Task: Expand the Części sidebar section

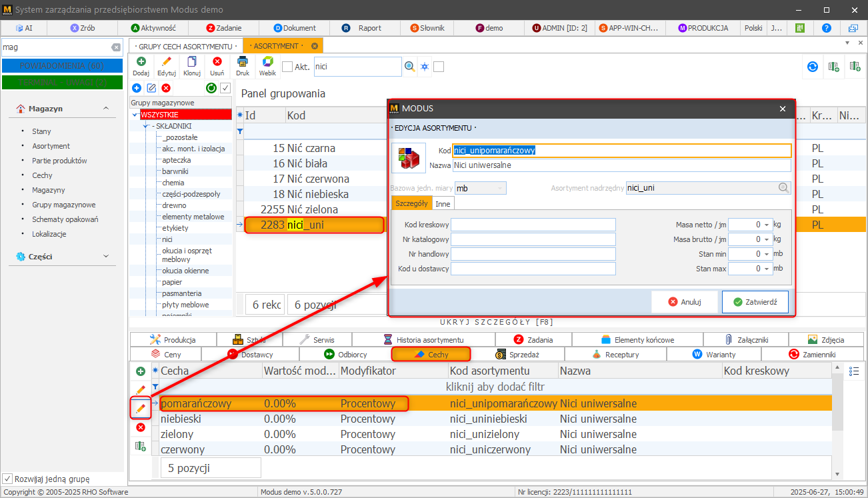Action: tap(105, 256)
